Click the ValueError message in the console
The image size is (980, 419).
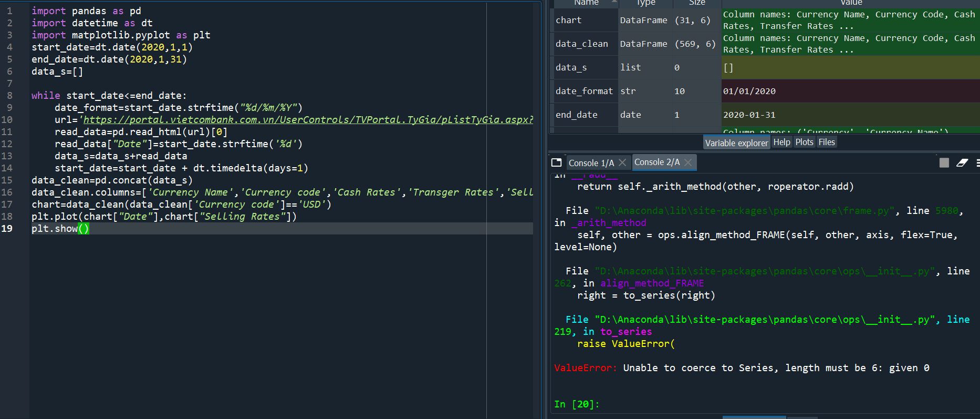pyautogui.click(x=742, y=368)
